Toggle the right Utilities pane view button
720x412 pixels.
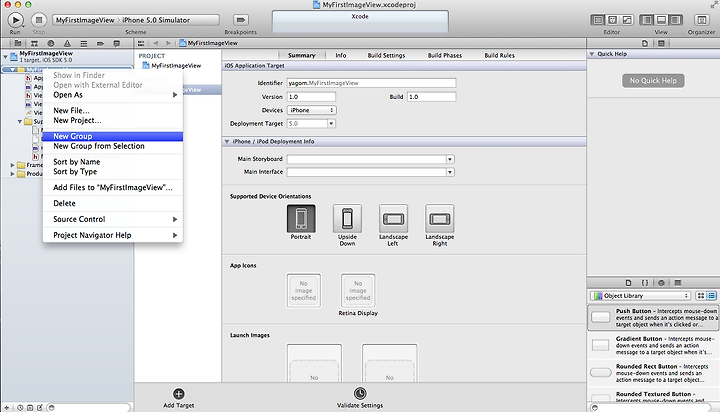pyautogui.click(x=675, y=20)
